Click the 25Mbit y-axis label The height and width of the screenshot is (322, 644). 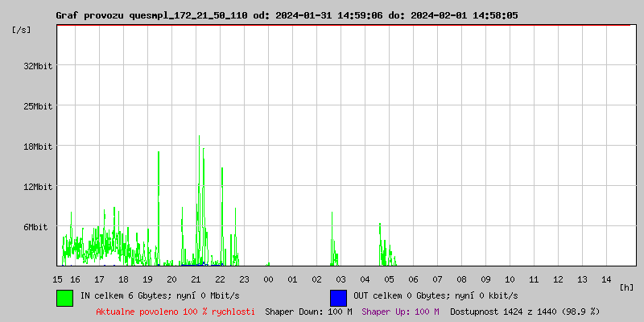point(38,106)
